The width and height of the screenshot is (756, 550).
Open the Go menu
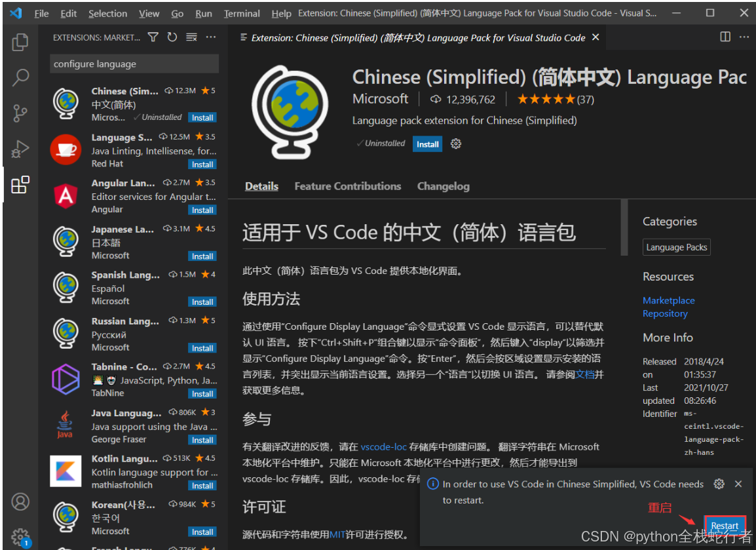pos(177,14)
